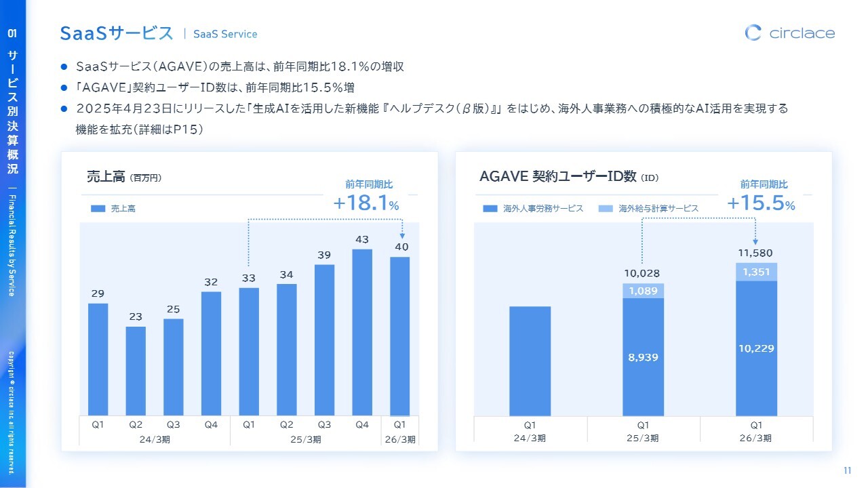Click the sales bar valued 29
Screen dimensions: 868x488
[x=98, y=359]
